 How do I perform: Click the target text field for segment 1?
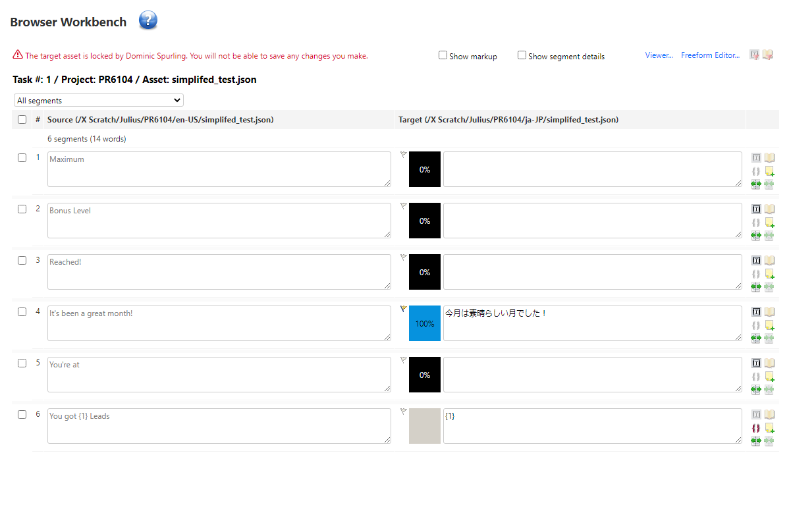(x=593, y=169)
